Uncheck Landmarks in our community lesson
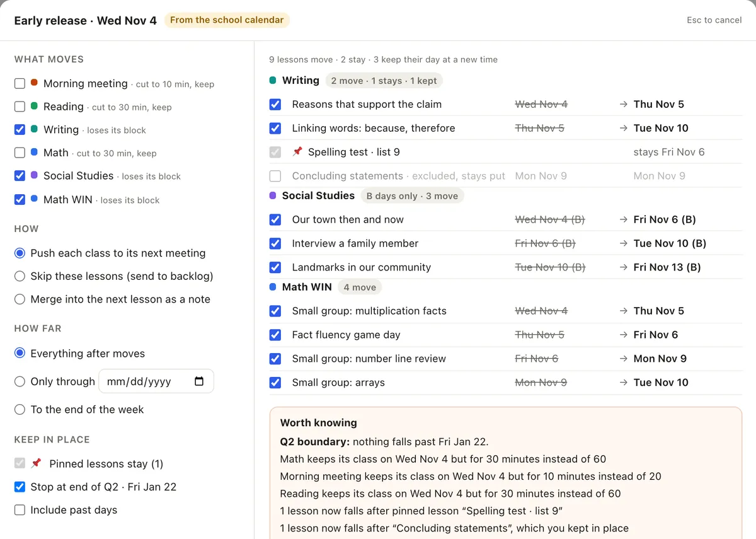The height and width of the screenshot is (539, 756). tap(275, 267)
